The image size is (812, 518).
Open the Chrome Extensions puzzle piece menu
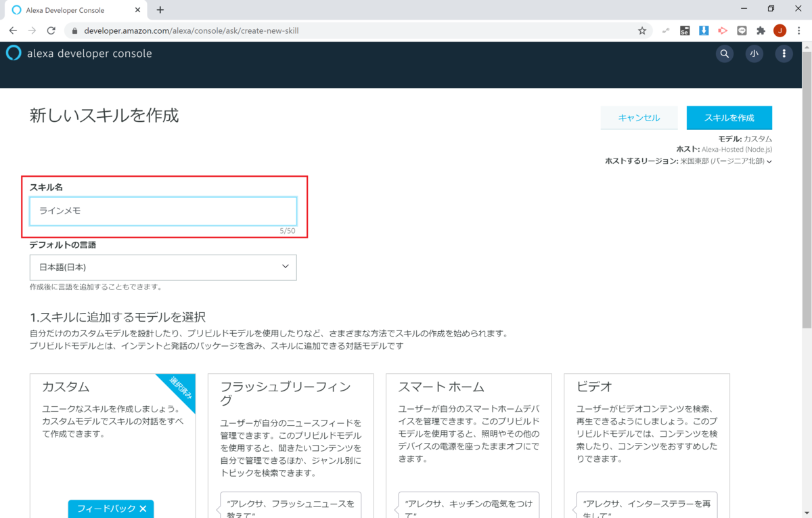[760, 30]
